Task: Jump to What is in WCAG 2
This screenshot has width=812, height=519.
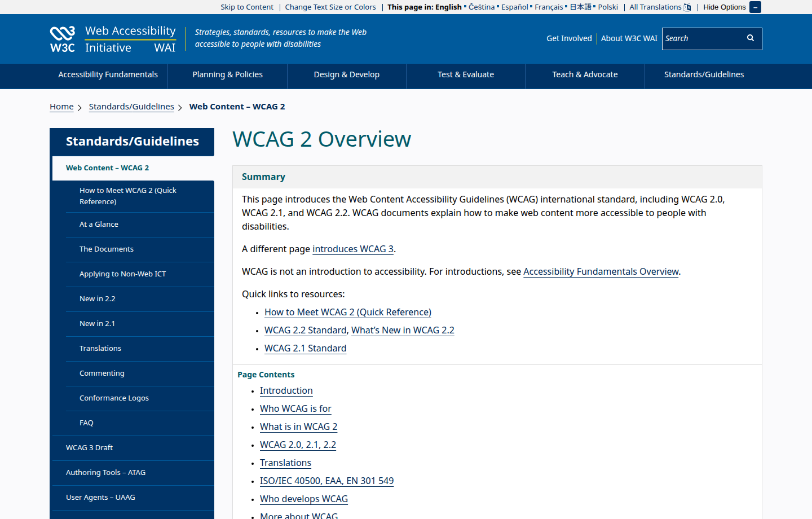Action: coord(299,427)
